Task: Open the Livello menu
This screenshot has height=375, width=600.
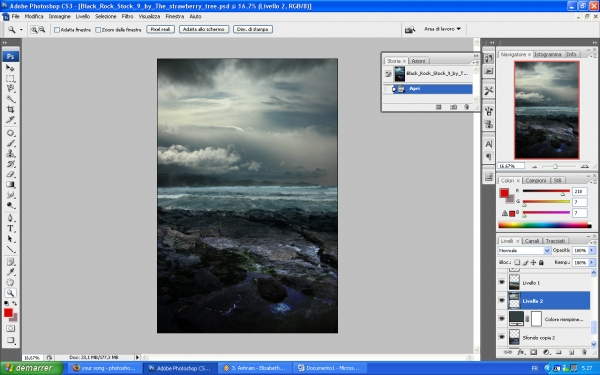Action: point(83,16)
